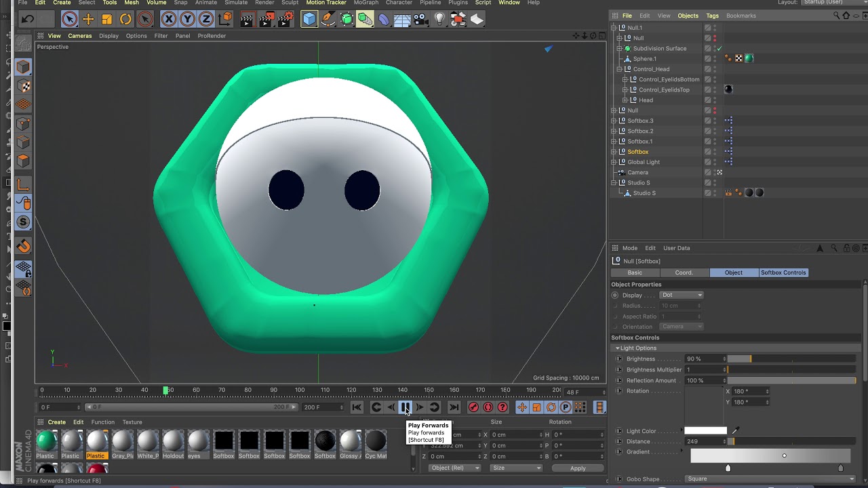Activate the Rotate tool in top toolbar
The image size is (868, 488).
pyautogui.click(x=125, y=20)
